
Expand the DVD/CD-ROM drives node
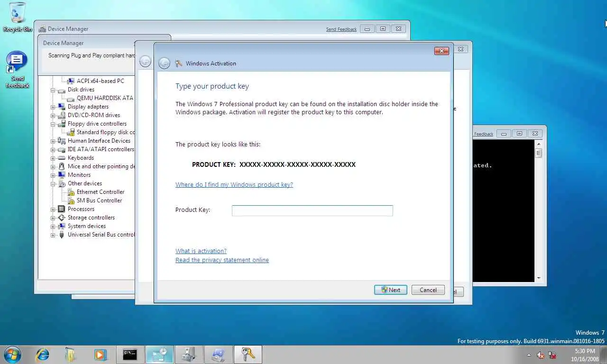[x=53, y=115]
